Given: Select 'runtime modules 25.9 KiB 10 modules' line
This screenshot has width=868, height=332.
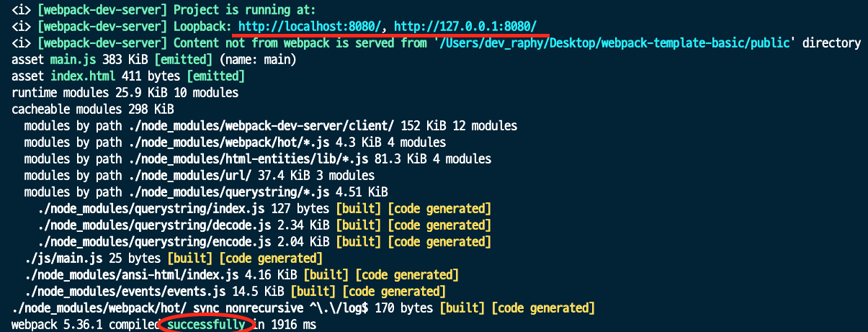Looking at the screenshot, I should click(x=125, y=93).
